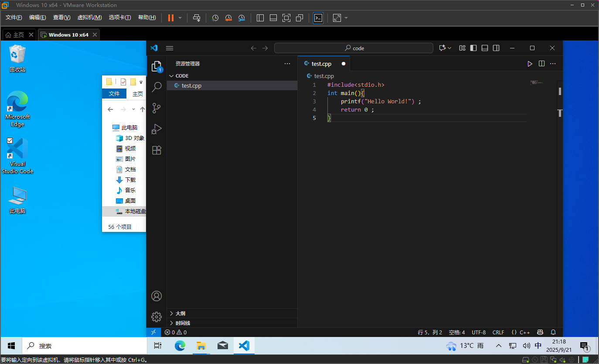Open the 虚拟机 menu in VMware
Image resolution: width=599 pixels, height=364 pixels.
pyautogui.click(x=89, y=17)
